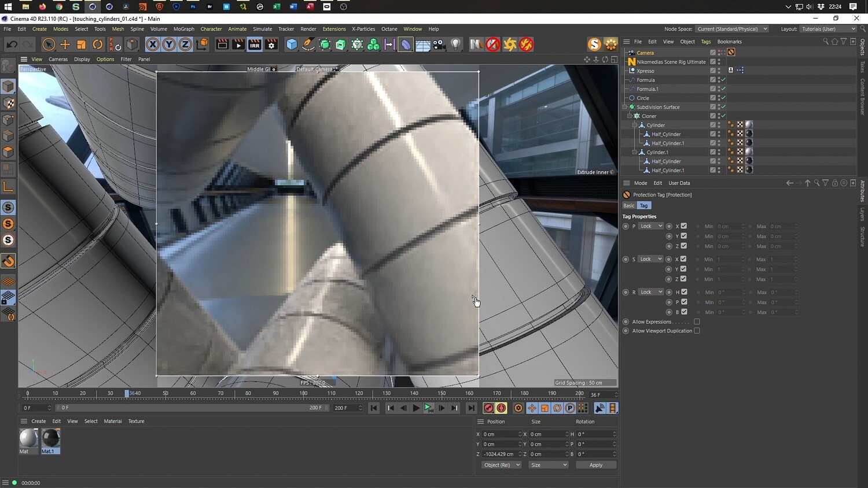Collapse the Cloner object tree
The width and height of the screenshot is (868, 488).
tap(630, 116)
